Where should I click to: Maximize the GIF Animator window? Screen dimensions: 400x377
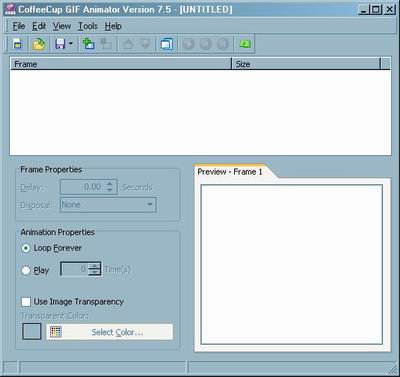coord(376,9)
